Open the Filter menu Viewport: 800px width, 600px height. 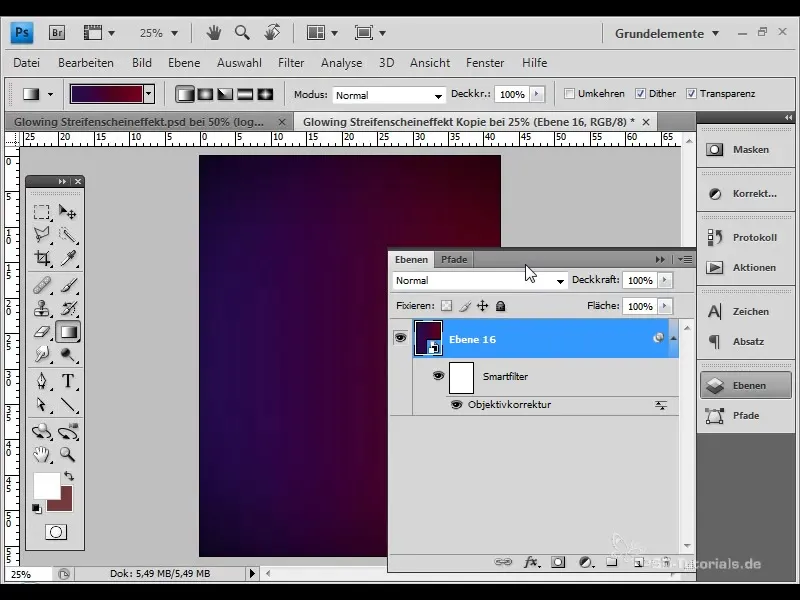(291, 63)
